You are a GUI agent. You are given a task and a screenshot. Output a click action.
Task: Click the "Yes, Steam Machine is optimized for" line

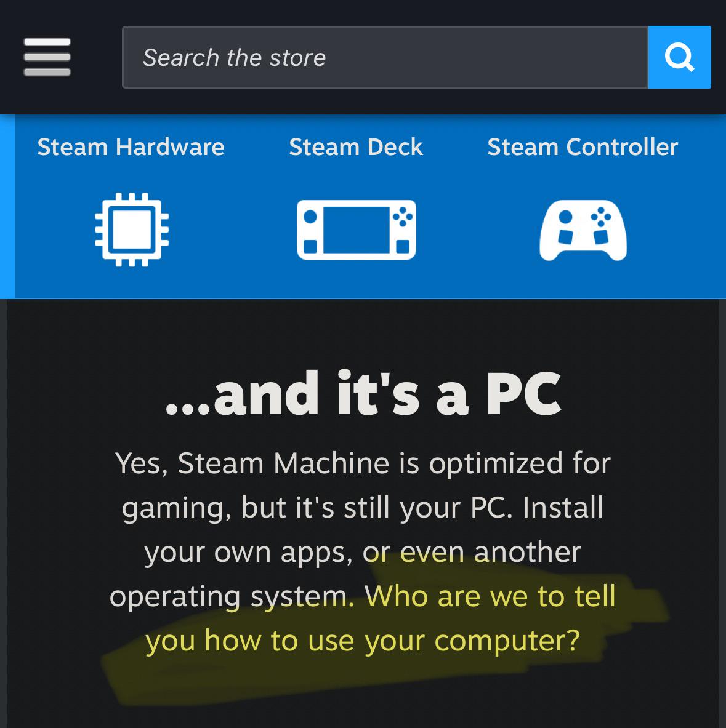(363, 463)
